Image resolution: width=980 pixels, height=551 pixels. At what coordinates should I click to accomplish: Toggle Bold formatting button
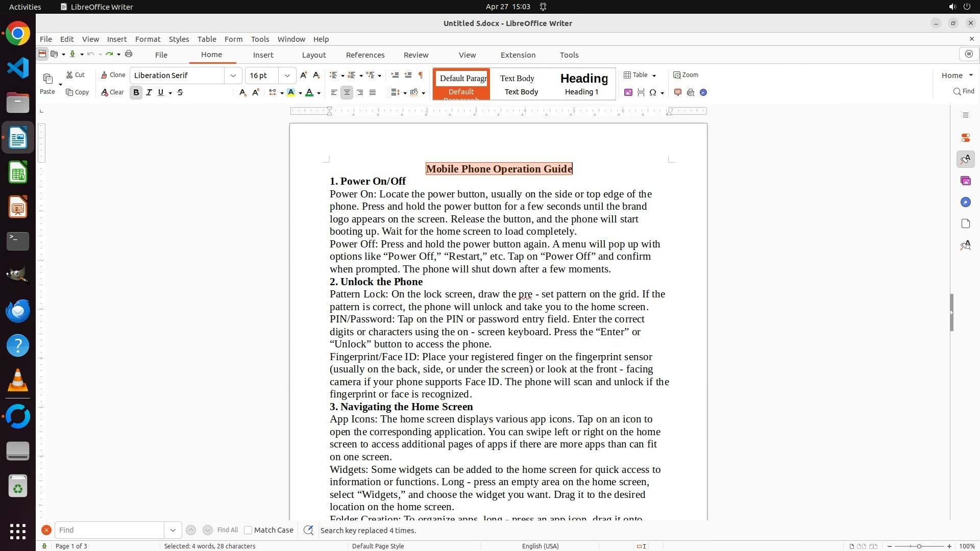point(136,92)
